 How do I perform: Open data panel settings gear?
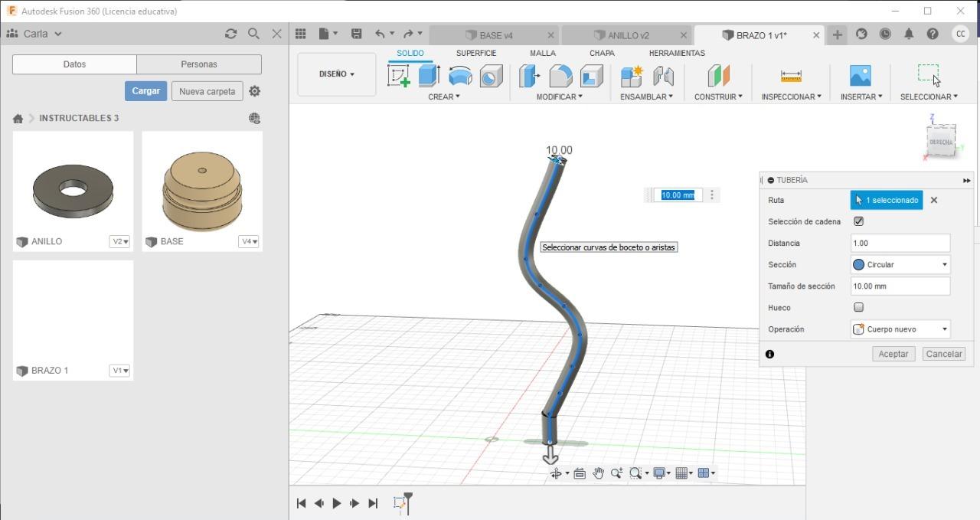click(255, 91)
